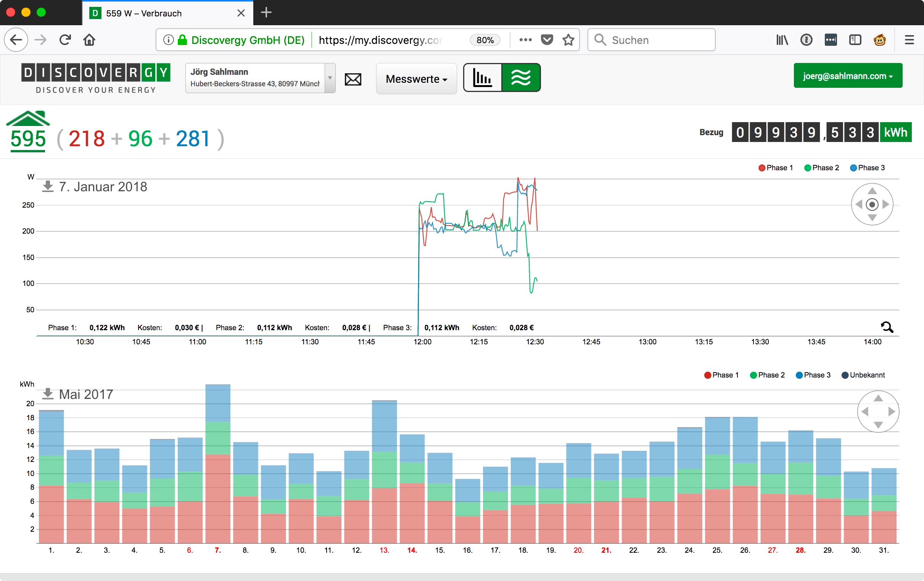Reset power chart with center target button

(872, 204)
